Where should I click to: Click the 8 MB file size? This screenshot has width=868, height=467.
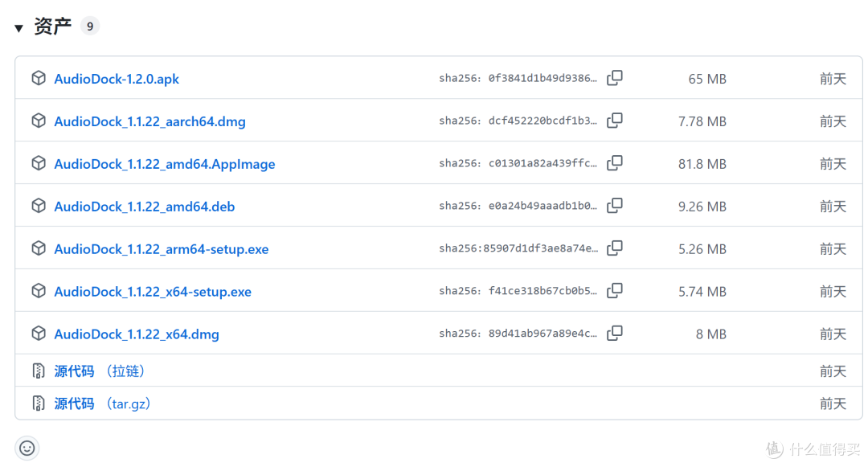tap(710, 334)
